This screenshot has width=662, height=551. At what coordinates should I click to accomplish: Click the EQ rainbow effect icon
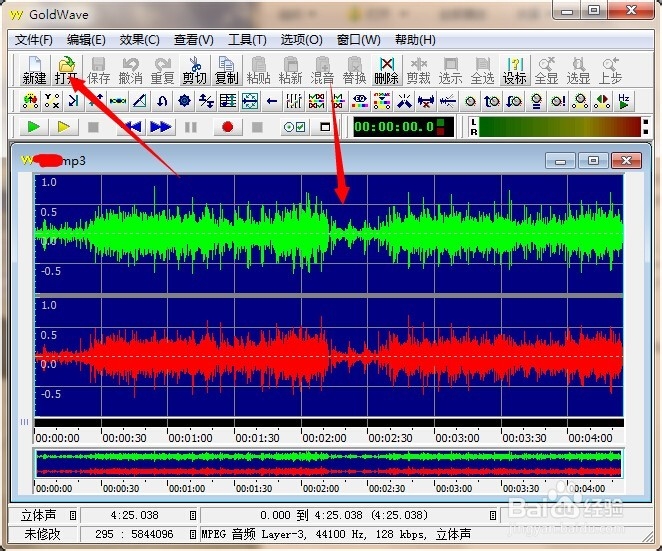tap(360, 101)
